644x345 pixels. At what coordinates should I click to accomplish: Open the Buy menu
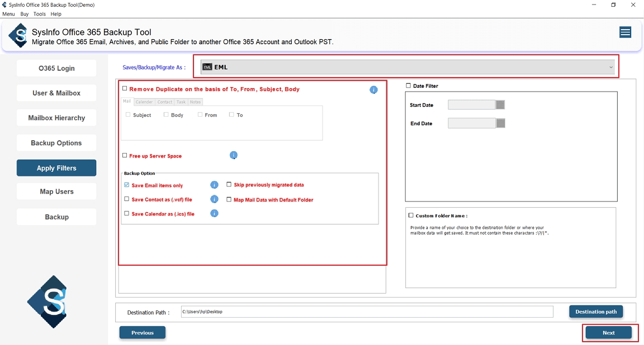pos(25,14)
